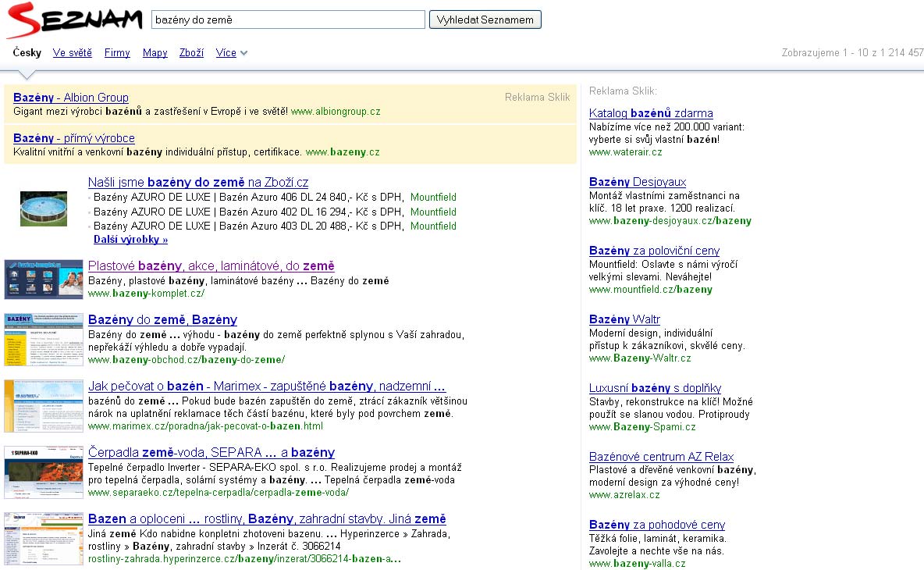Open the 'Další výrobky »' link
This screenshot has width=924, height=570.
[131, 239]
